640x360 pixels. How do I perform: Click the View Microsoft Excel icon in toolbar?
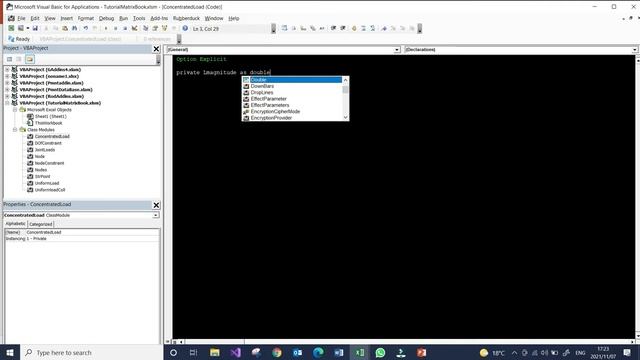[11, 28]
